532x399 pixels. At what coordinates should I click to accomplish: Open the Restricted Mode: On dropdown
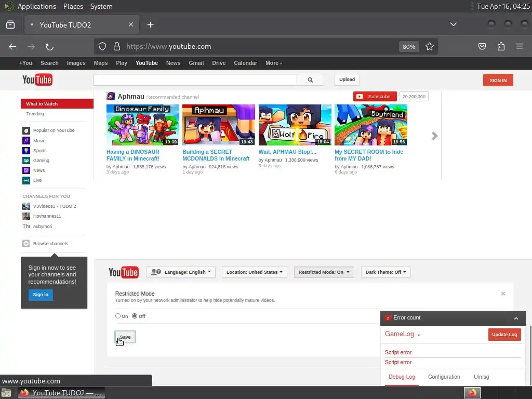(x=324, y=272)
